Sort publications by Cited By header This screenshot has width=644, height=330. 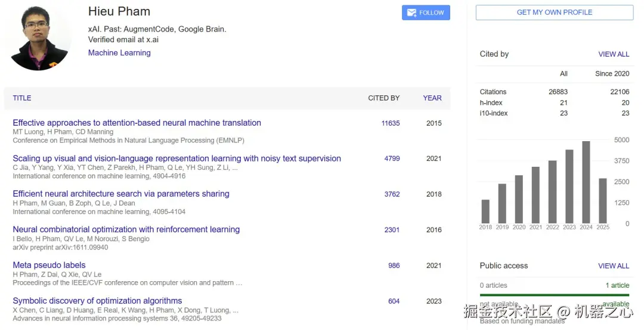(383, 98)
